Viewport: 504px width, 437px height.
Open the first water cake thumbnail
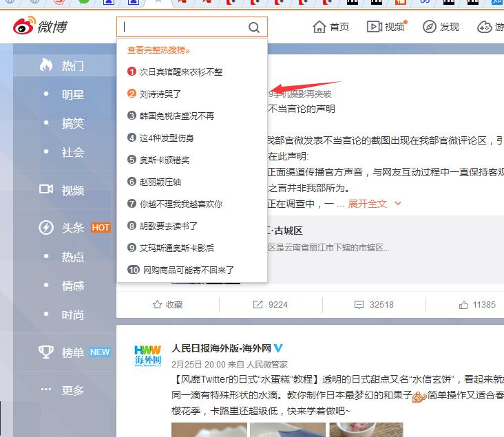click(209, 429)
